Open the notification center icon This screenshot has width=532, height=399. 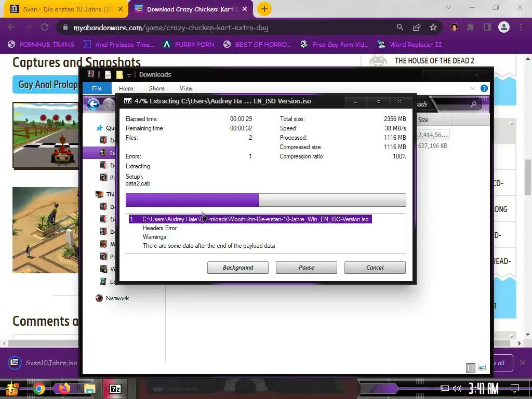[515, 388]
